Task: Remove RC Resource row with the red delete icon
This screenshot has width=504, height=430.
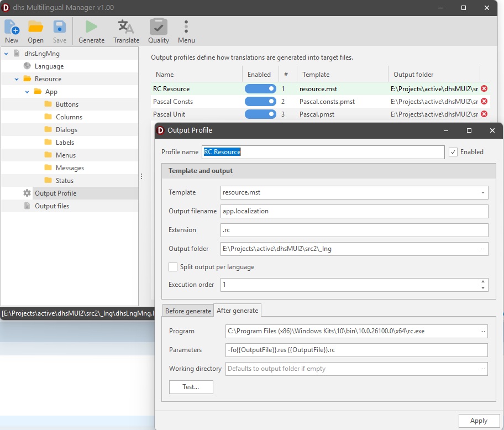Action: pyautogui.click(x=485, y=88)
